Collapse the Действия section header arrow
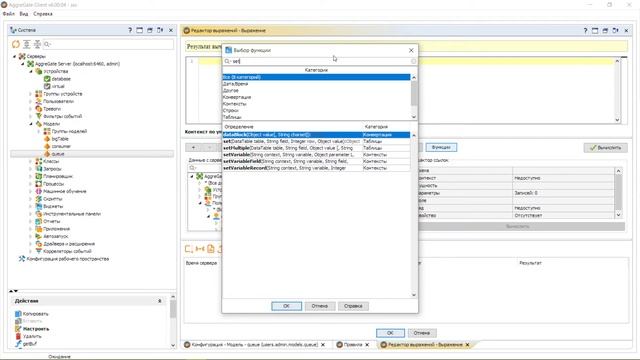640x360 pixels. pyautogui.click(x=160, y=301)
